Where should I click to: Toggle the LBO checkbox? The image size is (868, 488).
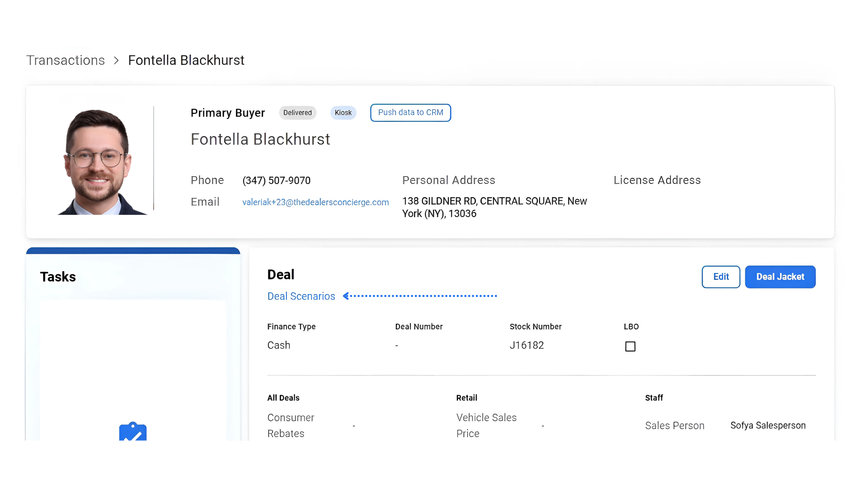point(630,346)
